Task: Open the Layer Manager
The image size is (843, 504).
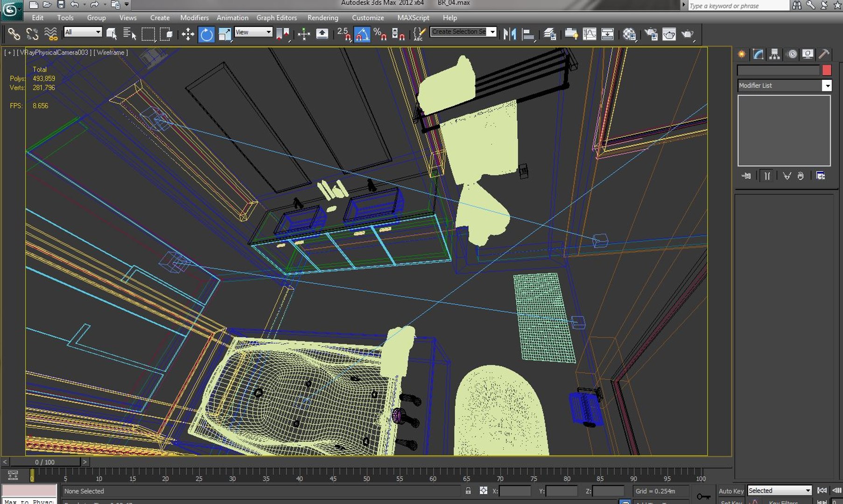Action: point(550,34)
